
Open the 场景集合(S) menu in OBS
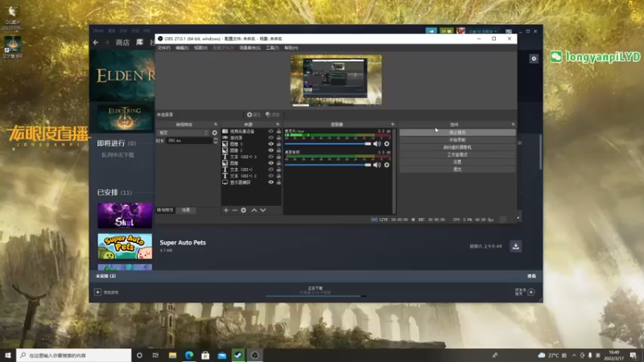250,48
